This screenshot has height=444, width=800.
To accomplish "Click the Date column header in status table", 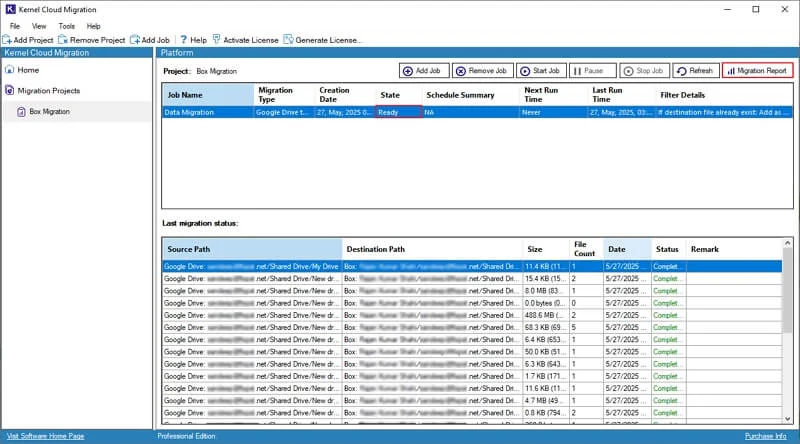I will click(x=627, y=249).
